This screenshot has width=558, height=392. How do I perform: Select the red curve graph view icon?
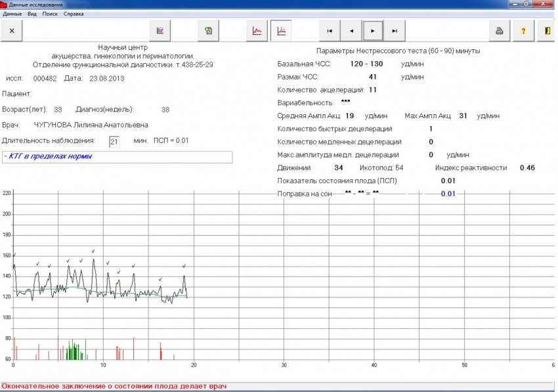click(x=257, y=31)
